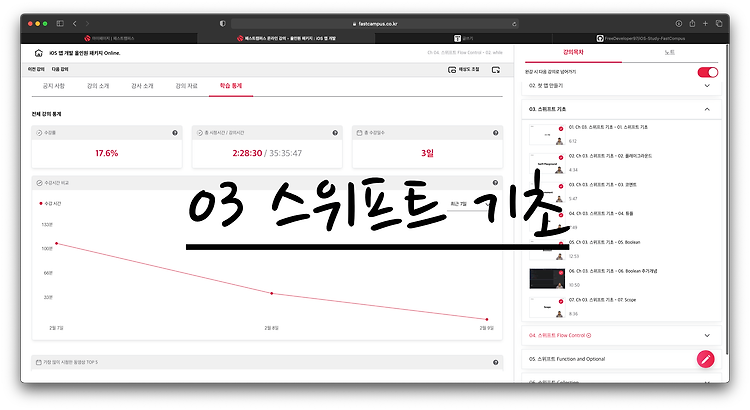Click help icon on 총 수강일수 card
Screen dimensions: 750x410
[x=496, y=133]
